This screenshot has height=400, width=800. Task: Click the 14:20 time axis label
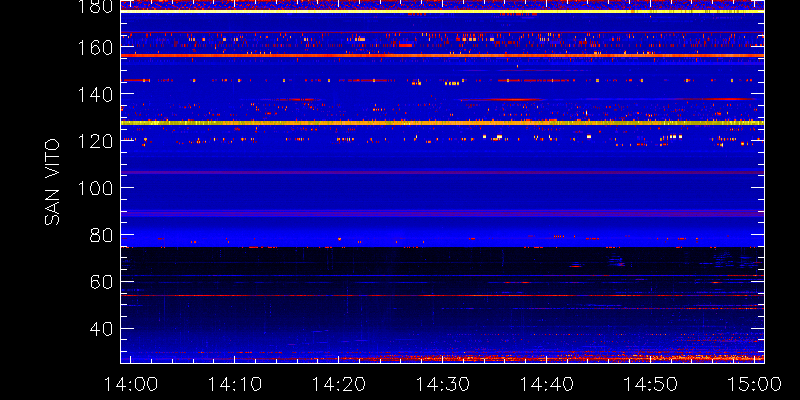pos(339,384)
